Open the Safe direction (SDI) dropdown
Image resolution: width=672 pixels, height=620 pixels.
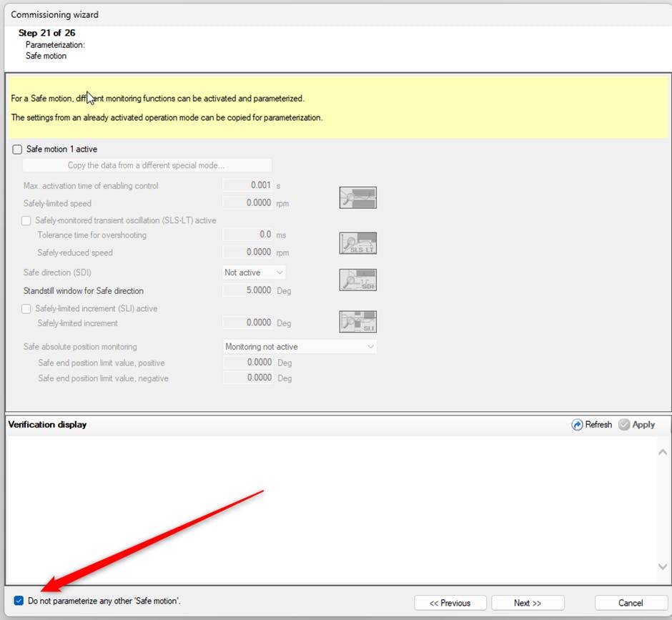(x=255, y=272)
